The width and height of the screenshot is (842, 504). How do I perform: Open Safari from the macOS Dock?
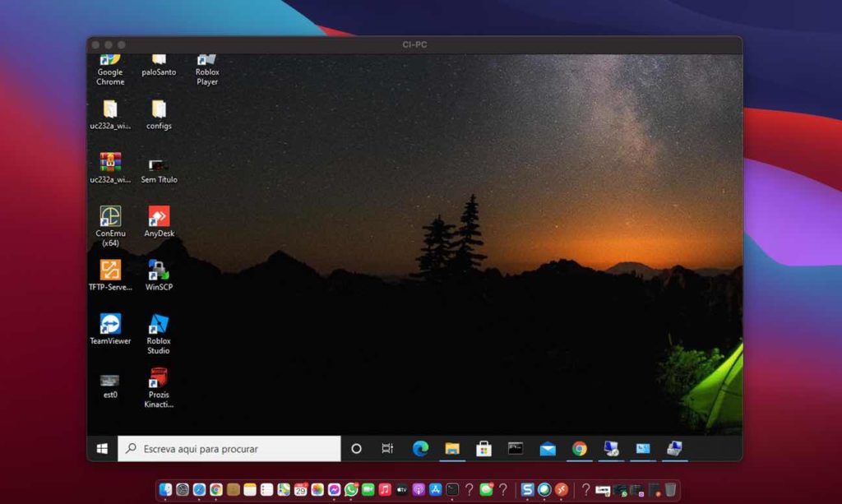[199, 489]
